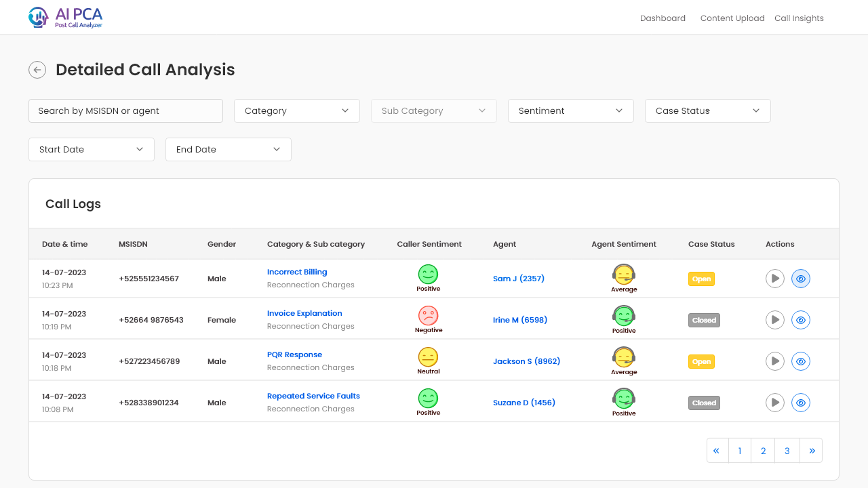868x488 pixels.
Task: Go back using the arrow beside Detailed Call Analysis
Action: click(x=37, y=70)
